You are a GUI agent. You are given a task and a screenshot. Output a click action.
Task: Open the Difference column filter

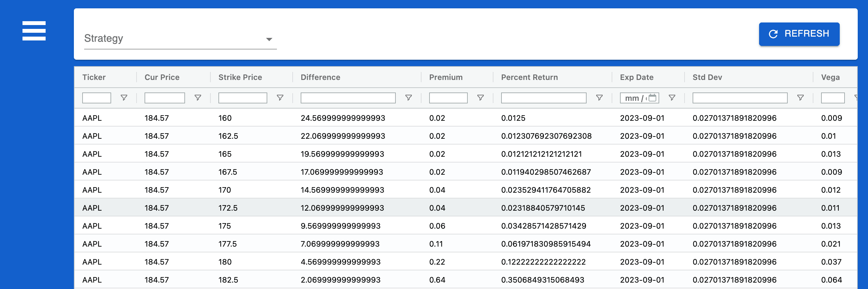408,98
